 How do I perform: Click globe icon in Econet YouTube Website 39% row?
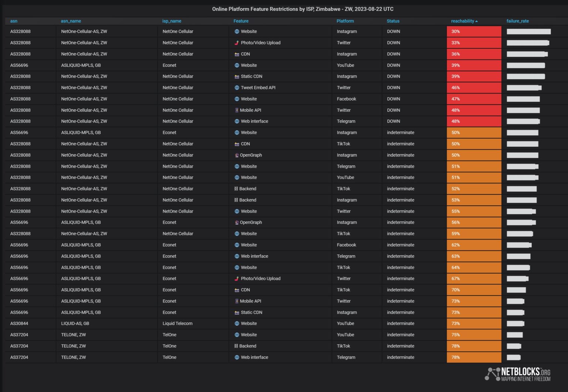pyautogui.click(x=237, y=65)
